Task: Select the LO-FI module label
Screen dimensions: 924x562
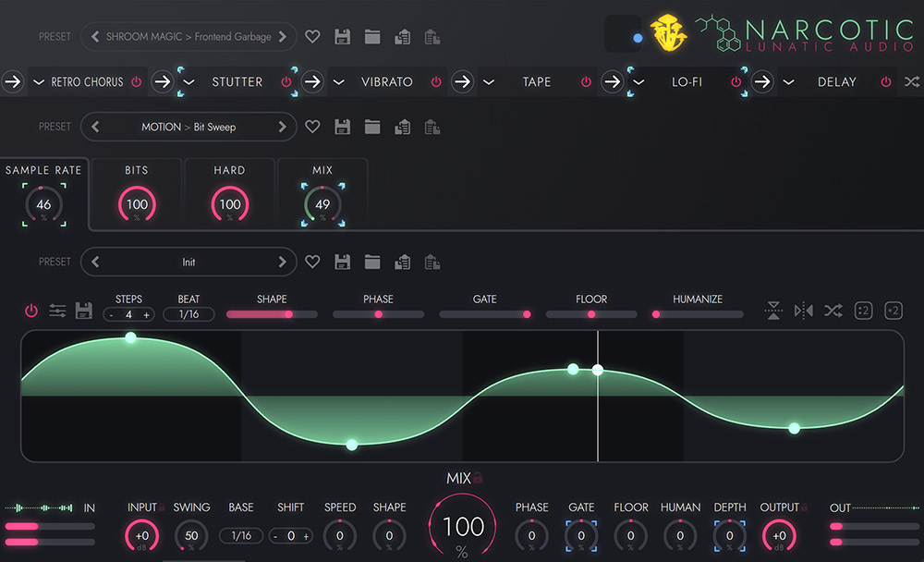Action: tap(687, 81)
